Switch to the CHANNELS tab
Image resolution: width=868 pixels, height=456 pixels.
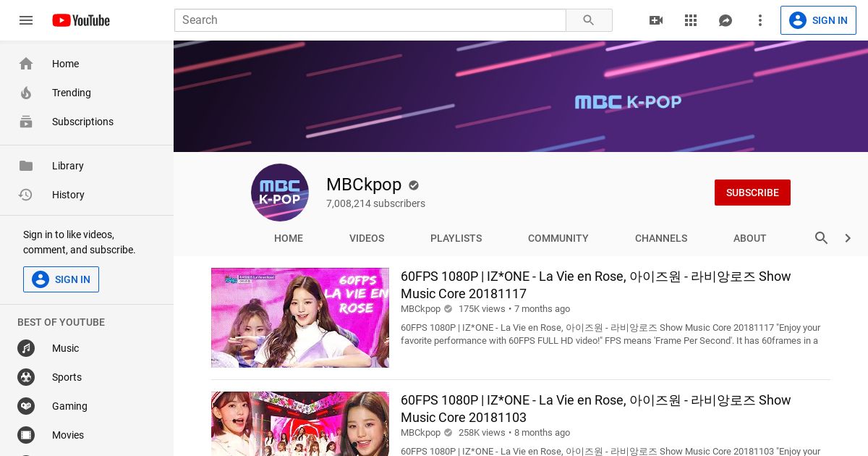[661, 238]
